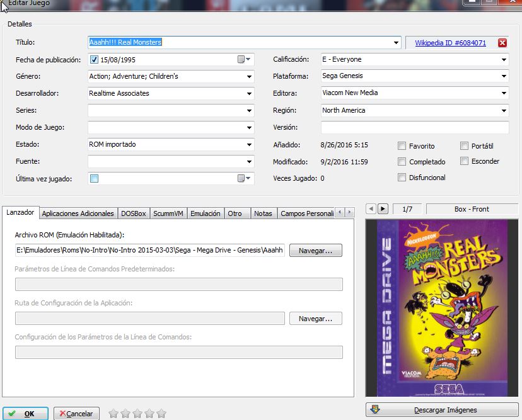Open the Región dropdown
This screenshot has width=522, height=420.
click(x=504, y=110)
